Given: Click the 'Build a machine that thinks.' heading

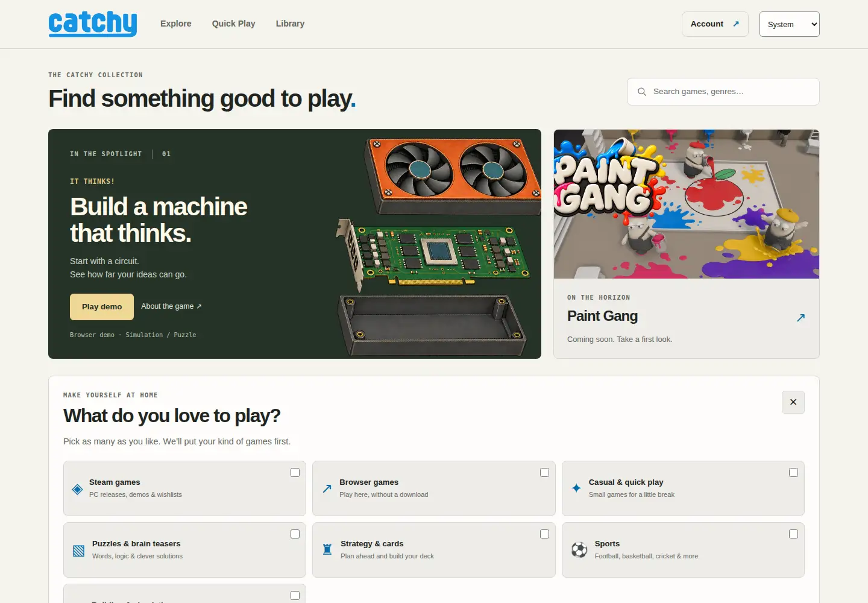Looking at the screenshot, I should pyautogui.click(x=159, y=220).
